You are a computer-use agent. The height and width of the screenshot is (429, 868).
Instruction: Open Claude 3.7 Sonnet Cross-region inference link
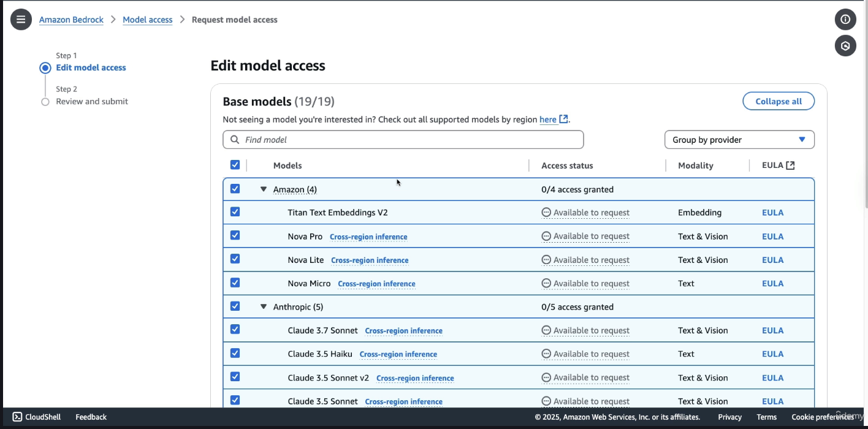[x=403, y=331]
